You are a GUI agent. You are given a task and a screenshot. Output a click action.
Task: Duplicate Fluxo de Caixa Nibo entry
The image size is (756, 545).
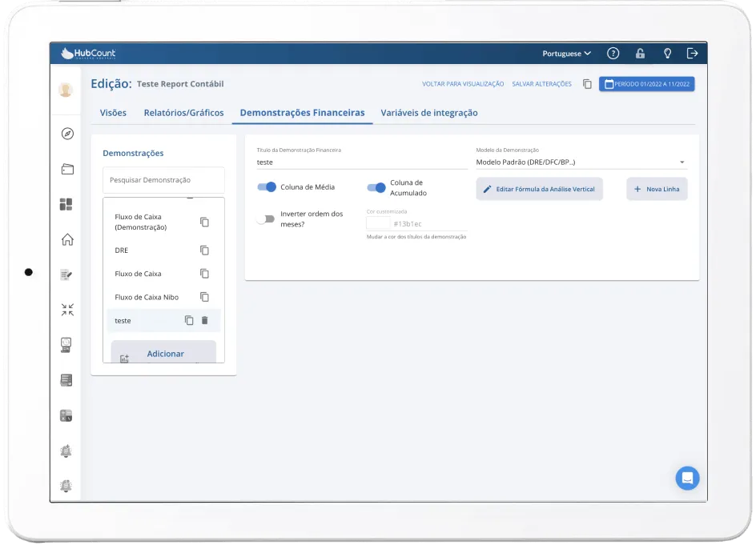point(204,298)
